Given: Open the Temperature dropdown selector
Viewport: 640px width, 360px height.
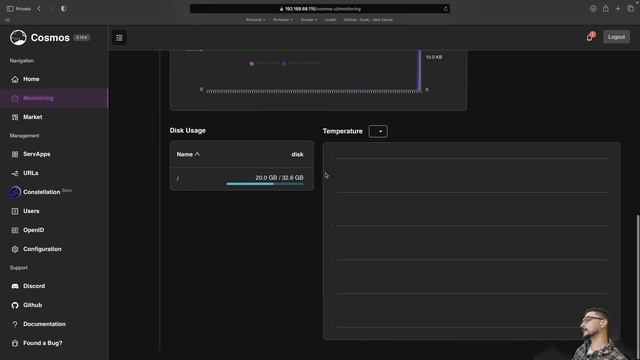Looking at the screenshot, I should click(378, 131).
